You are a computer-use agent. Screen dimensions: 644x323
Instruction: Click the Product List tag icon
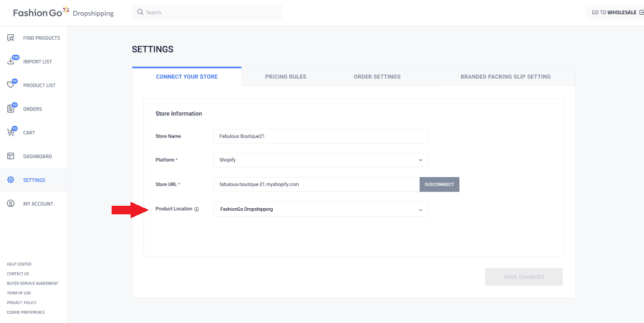coord(10,85)
